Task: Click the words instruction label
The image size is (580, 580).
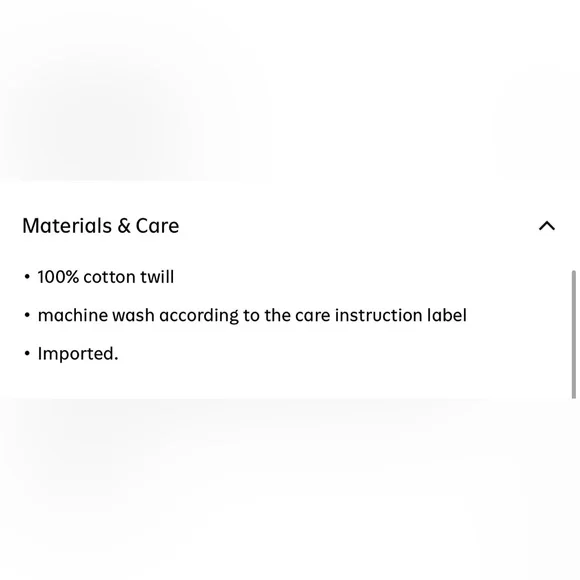Action: [401, 316]
